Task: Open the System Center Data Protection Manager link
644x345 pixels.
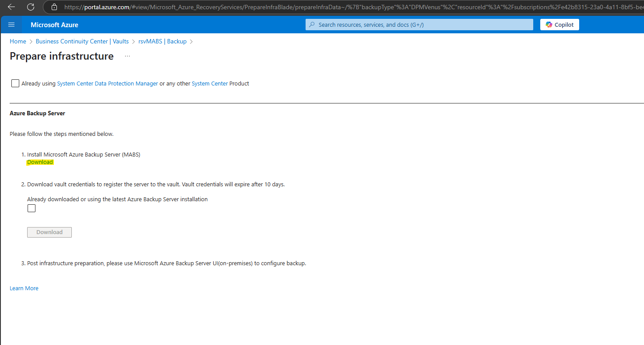Action: pyautogui.click(x=108, y=83)
